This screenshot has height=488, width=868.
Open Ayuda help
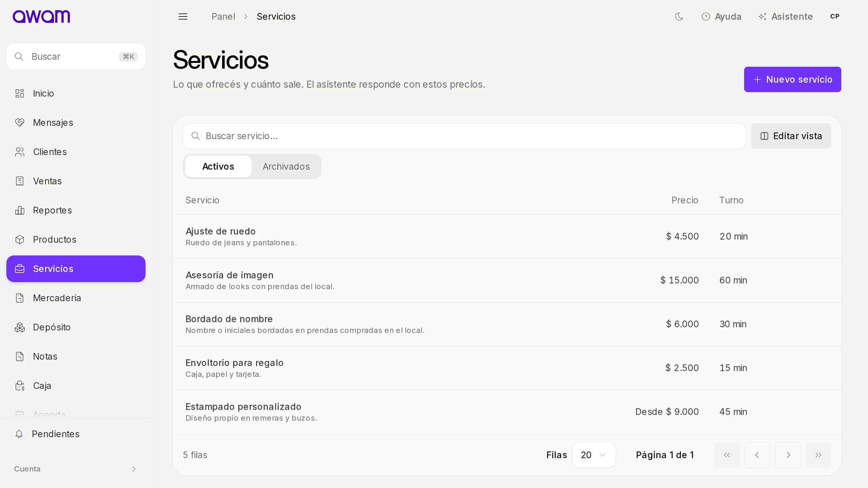722,17
